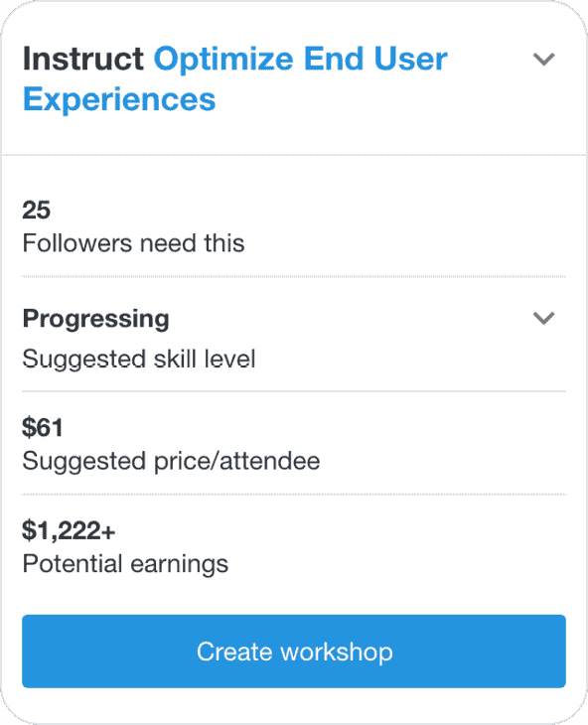588x725 pixels.
Task: Click the 25 followers count
Action: [x=37, y=210]
